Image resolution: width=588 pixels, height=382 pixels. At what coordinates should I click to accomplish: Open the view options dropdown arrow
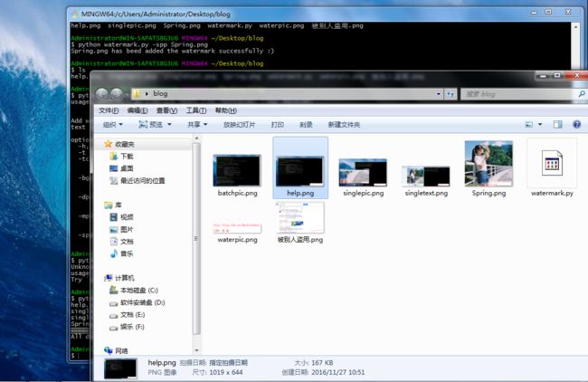[540, 125]
